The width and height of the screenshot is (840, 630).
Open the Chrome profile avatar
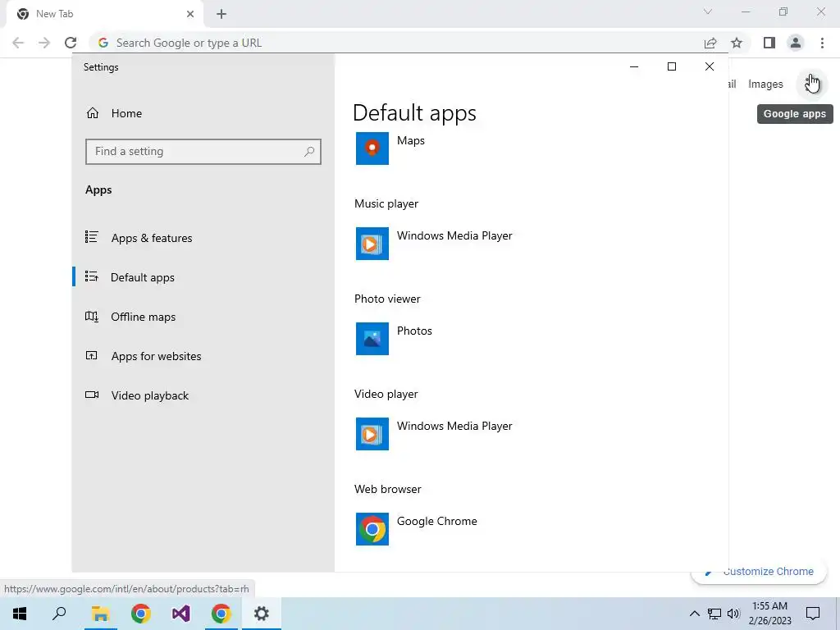pos(796,43)
